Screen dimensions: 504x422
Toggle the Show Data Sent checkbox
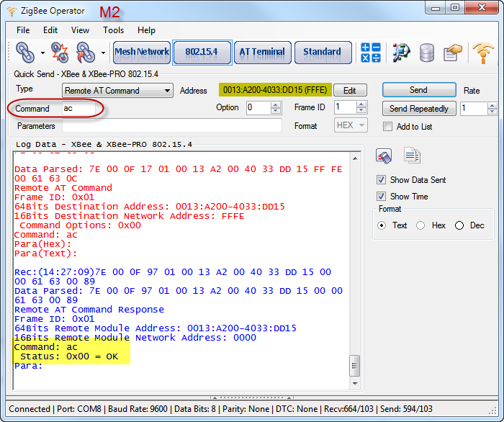pyautogui.click(x=382, y=179)
